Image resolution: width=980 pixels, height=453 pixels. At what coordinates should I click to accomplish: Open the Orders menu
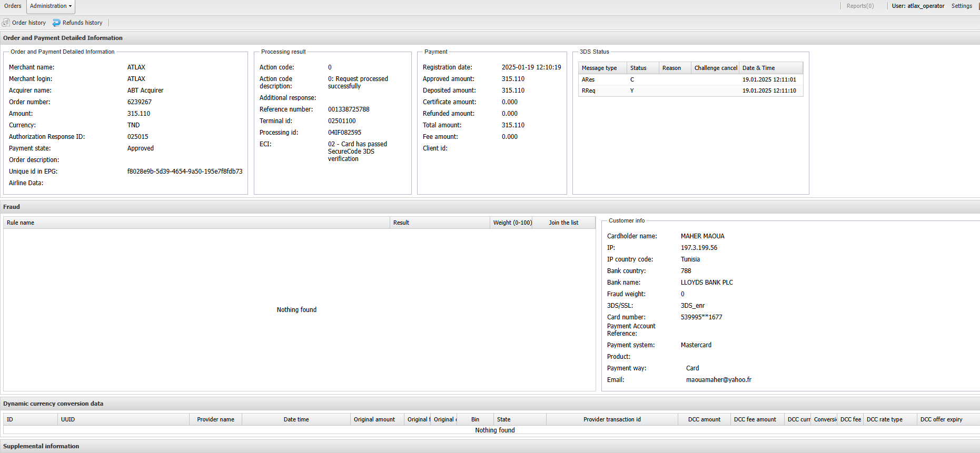point(13,6)
